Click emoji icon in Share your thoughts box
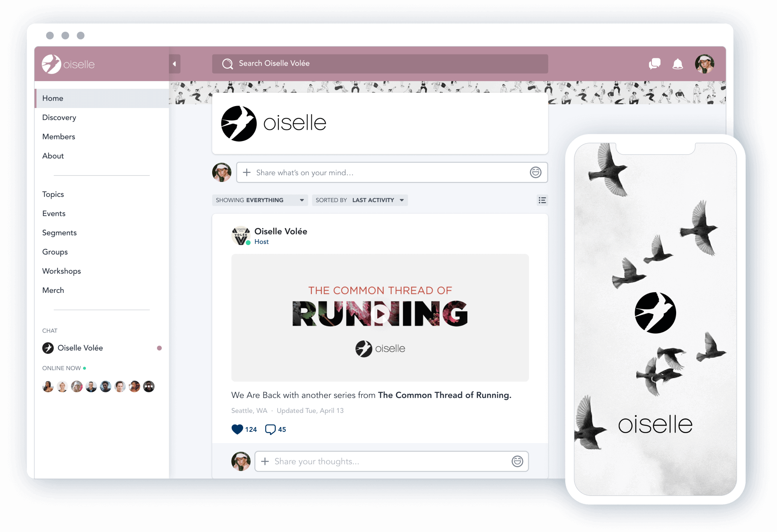 tap(517, 461)
